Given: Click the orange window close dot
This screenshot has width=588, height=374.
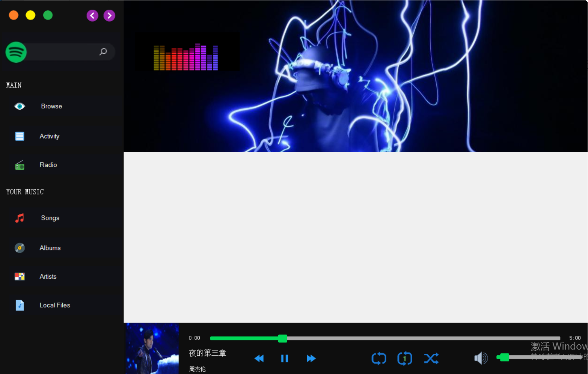Looking at the screenshot, I should [14, 15].
